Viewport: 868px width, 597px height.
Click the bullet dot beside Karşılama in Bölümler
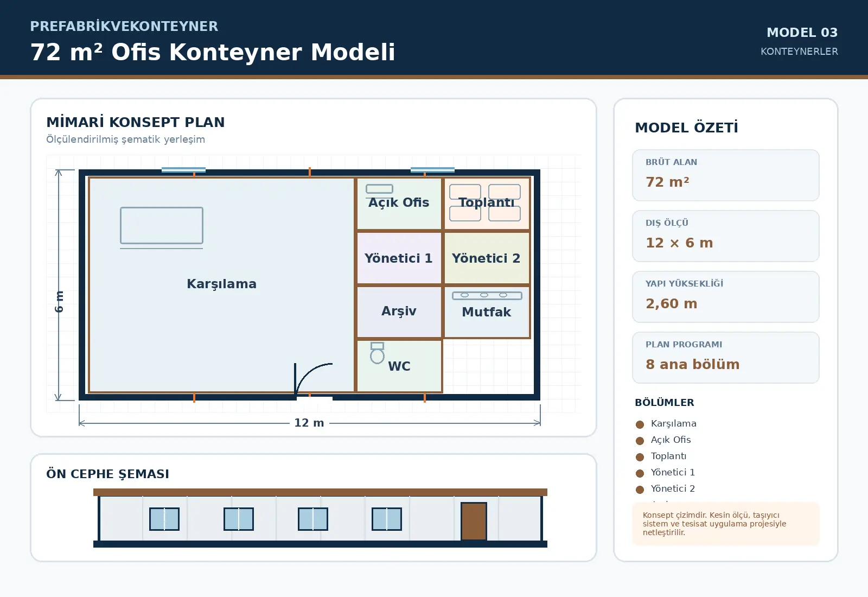[640, 424]
